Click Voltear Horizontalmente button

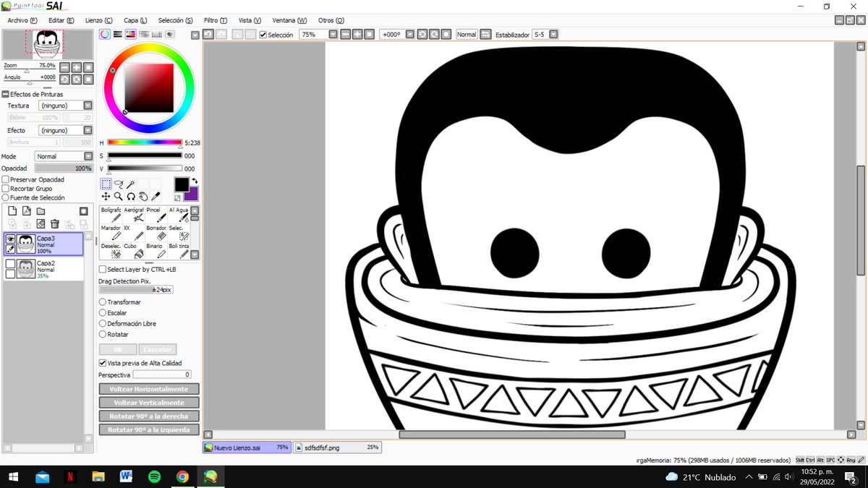click(x=149, y=389)
